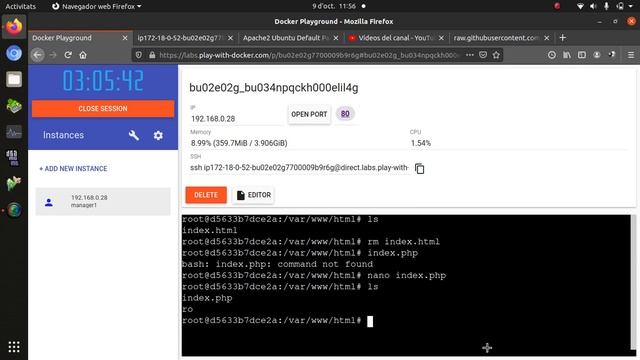Add a new instance
Image resolution: width=640 pixels, height=360 pixels.
tap(73, 169)
